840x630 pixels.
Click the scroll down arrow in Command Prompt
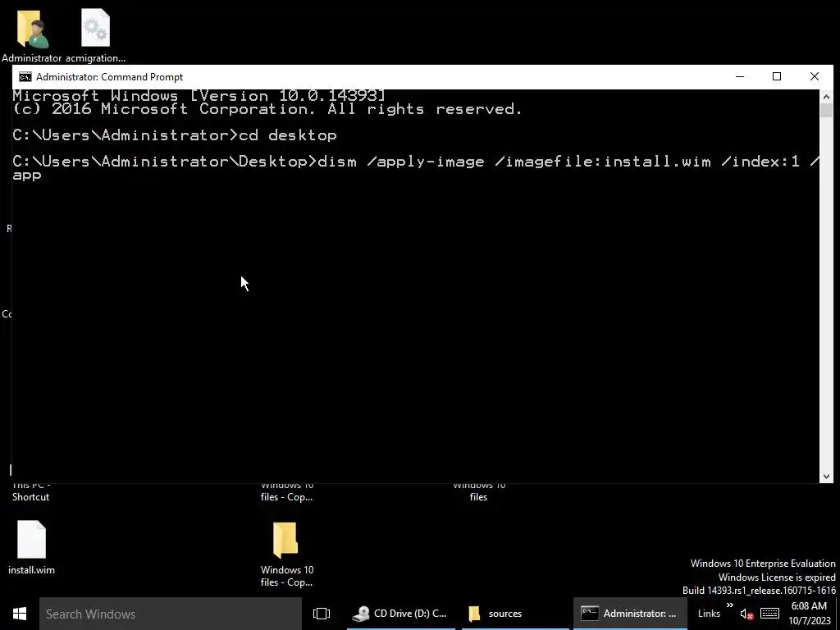[x=826, y=476]
